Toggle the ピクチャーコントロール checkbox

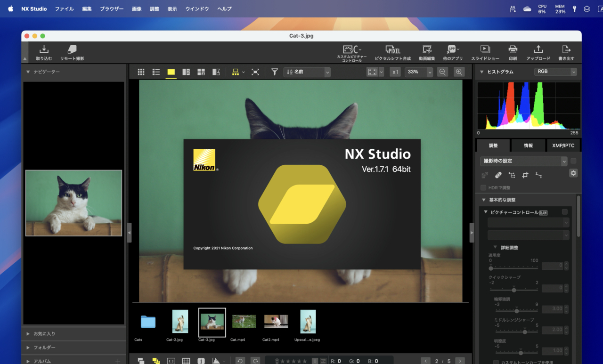click(565, 212)
